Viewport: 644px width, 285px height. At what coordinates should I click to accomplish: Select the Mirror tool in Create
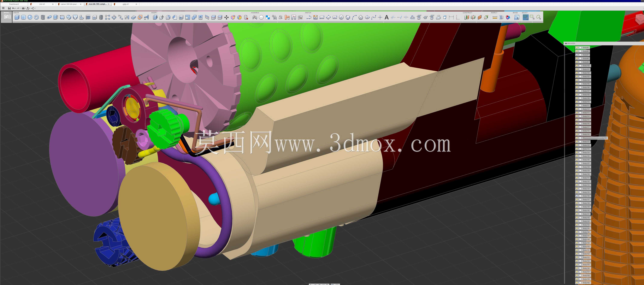coord(127,17)
